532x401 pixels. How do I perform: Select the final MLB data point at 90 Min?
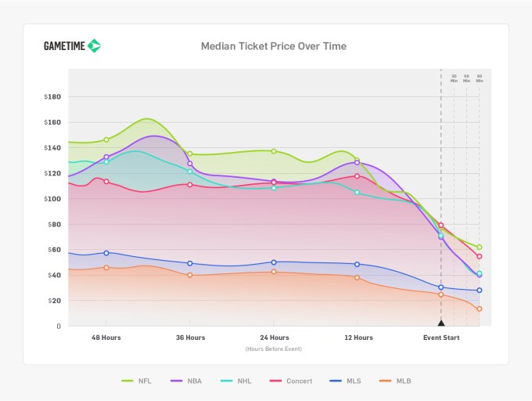[479, 309]
